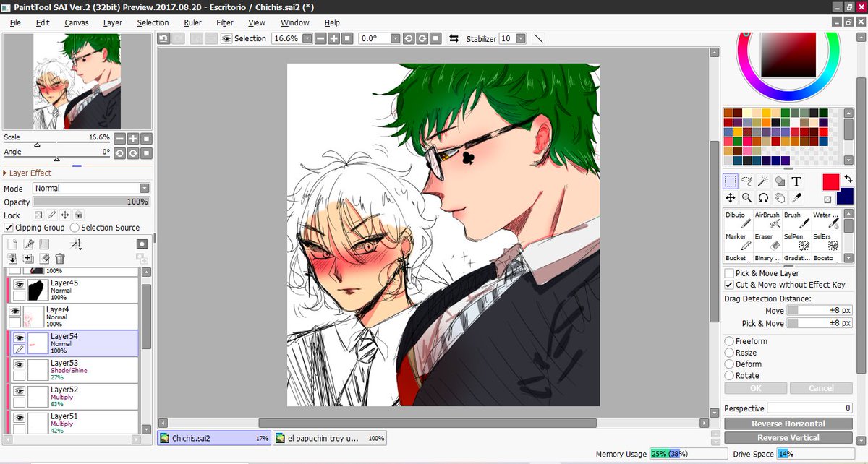Screen dimensions: 868x464
Task: Select the Hand pan tool
Action: point(780,197)
